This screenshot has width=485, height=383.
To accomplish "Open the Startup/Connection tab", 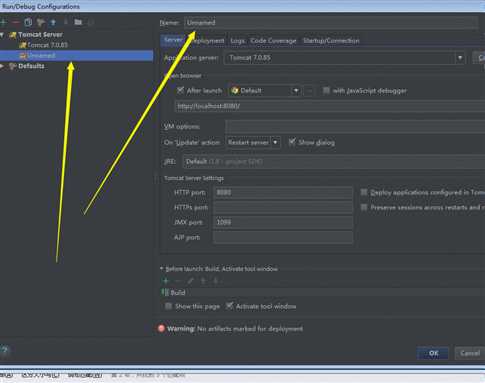I will [x=331, y=41].
